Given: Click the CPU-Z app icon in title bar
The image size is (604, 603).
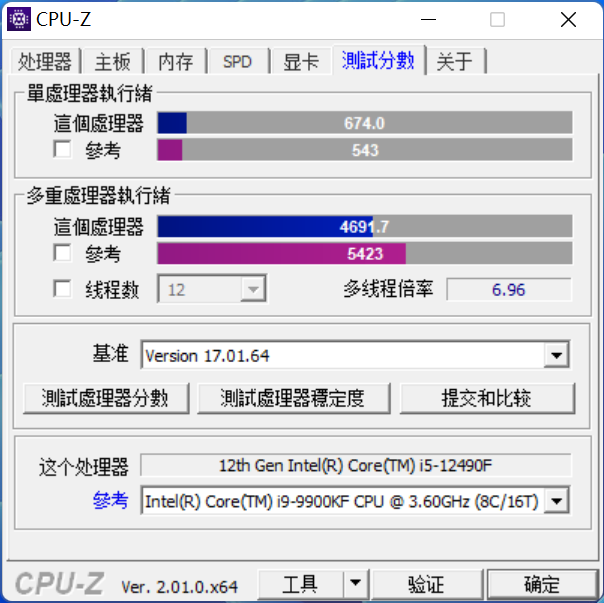Looking at the screenshot, I should pos(19,19).
